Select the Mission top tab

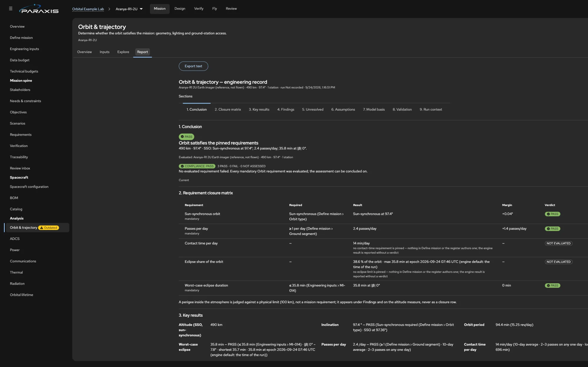click(160, 9)
